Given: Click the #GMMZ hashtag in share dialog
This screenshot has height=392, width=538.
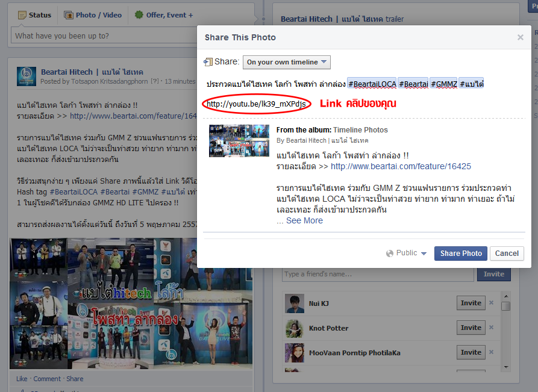Looking at the screenshot, I should tap(443, 84).
